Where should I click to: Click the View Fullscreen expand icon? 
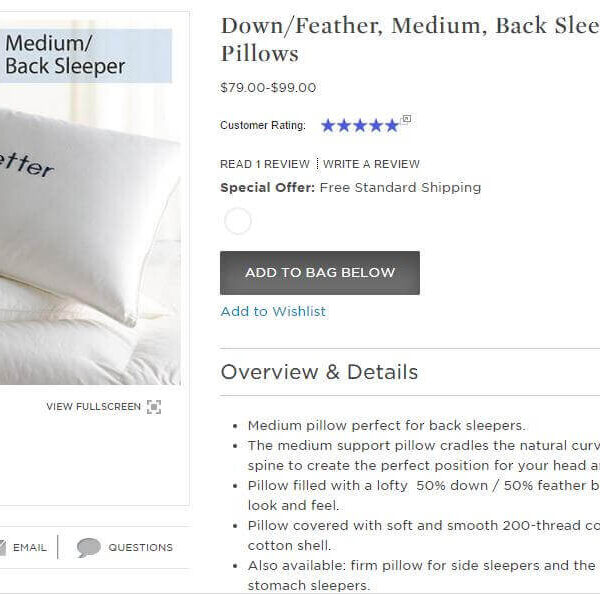(x=154, y=407)
